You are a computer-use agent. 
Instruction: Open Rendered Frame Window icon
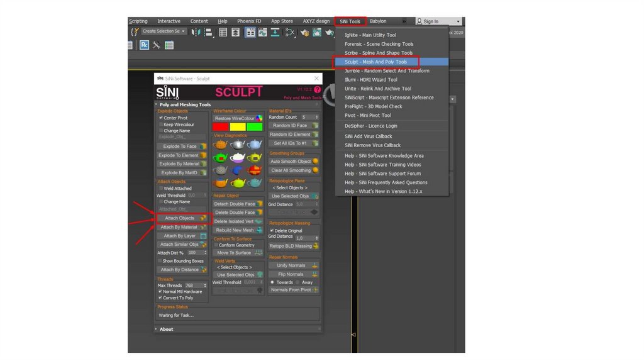click(317, 32)
